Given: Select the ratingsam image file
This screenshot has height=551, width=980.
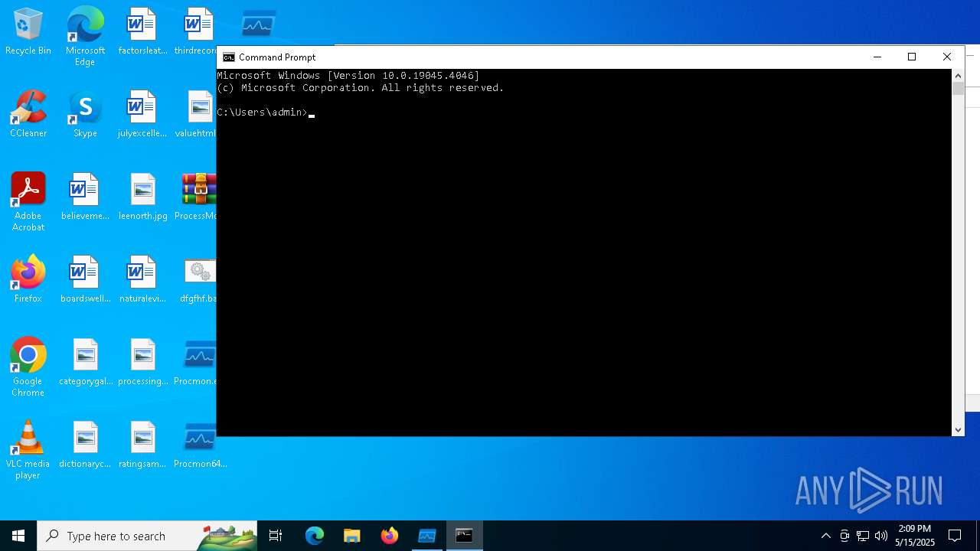Looking at the screenshot, I should [142, 445].
